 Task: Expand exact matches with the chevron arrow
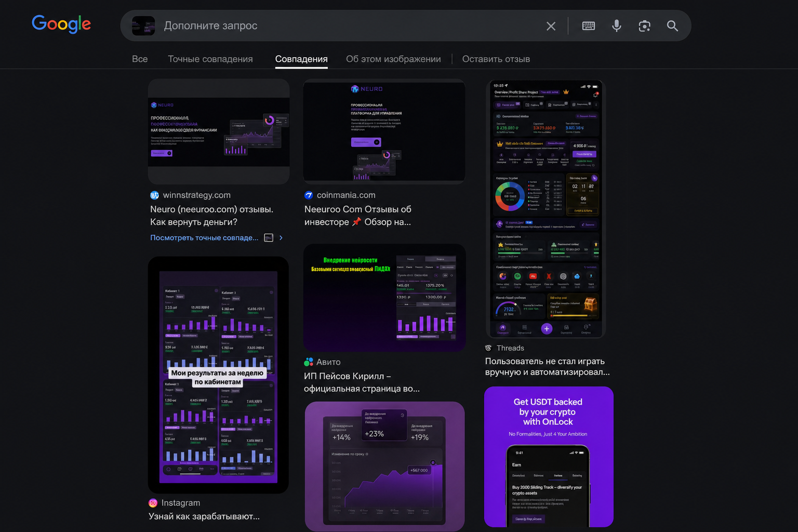click(x=281, y=238)
